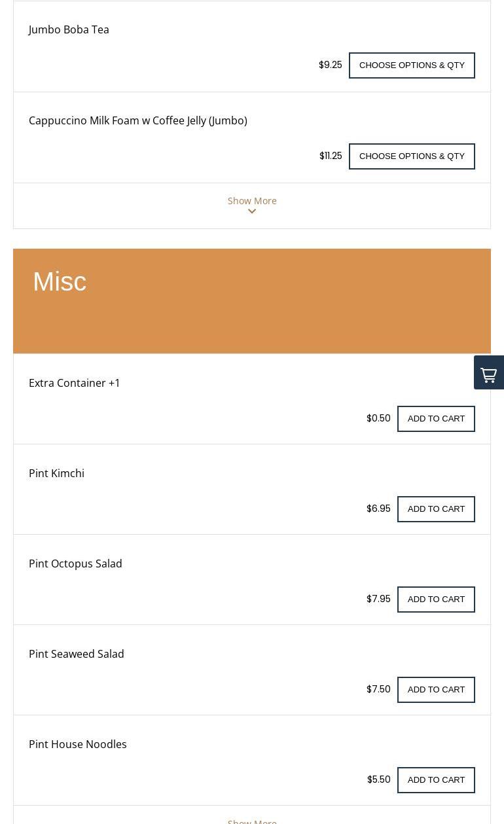Click the Pint Kimchi item title
The width and height of the screenshot is (504, 824).
(x=56, y=473)
